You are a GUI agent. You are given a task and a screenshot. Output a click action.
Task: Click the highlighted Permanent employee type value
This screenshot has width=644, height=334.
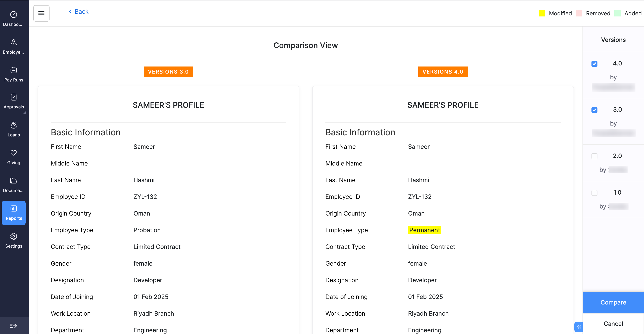(x=424, y=230)
